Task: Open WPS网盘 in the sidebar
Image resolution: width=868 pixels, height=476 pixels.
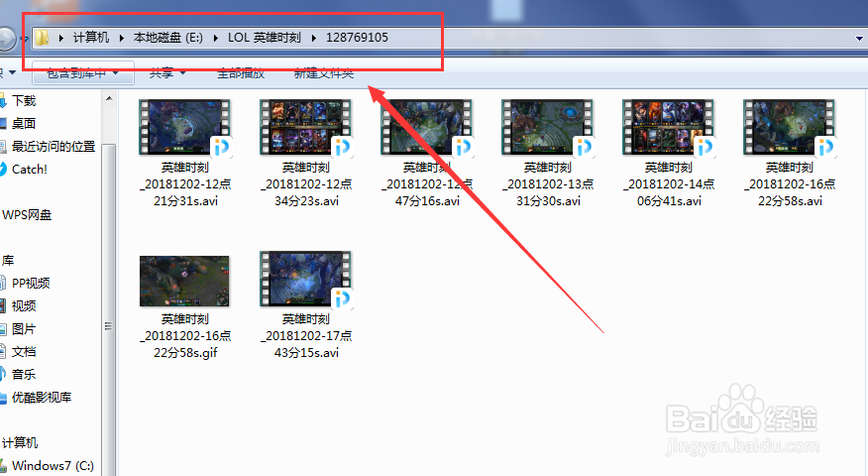Action: (27, 215)
